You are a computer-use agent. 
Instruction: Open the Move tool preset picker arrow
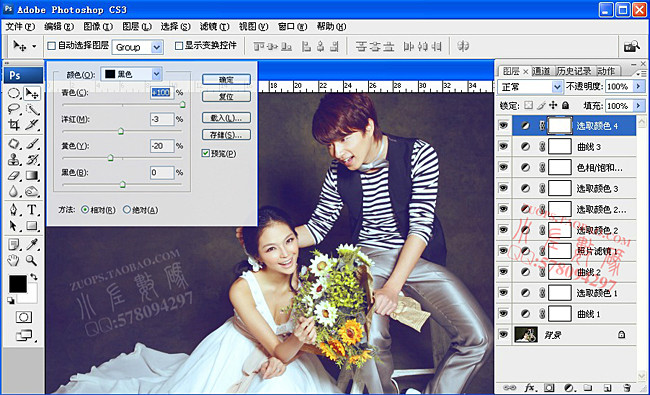click(34, 46)
